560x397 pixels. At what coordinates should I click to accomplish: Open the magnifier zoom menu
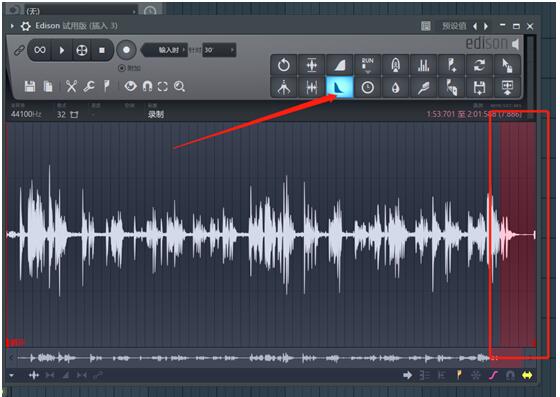(x=179, y=86)
